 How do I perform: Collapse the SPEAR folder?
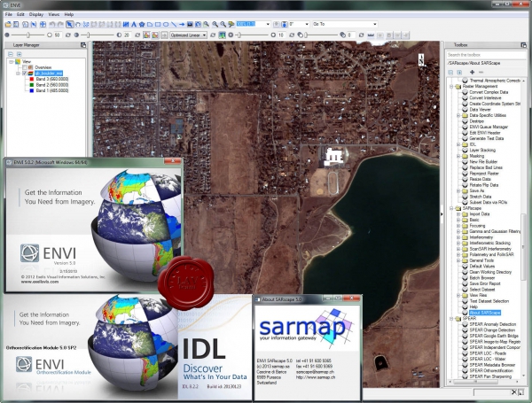coord(451,319)
